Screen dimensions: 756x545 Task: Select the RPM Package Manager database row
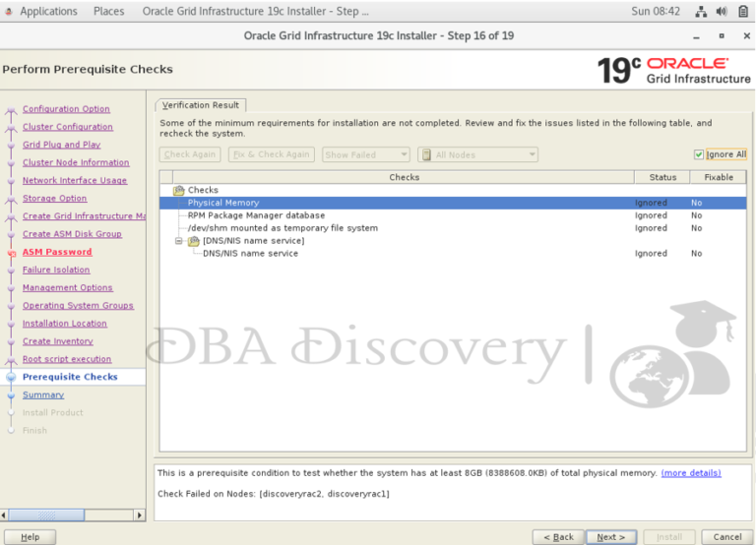[x=453, y=215]
